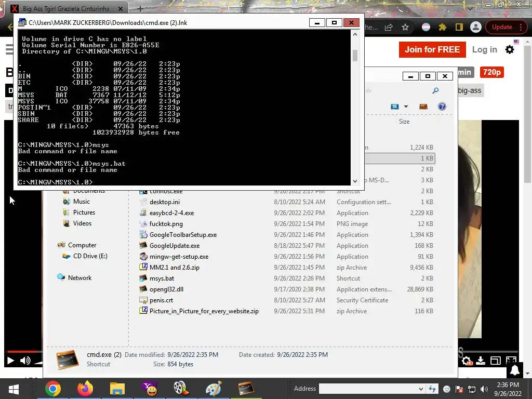Open CD Drive (E:) in the navigation pane
Viewport: 532px width, 399px height.
point(90,256)
